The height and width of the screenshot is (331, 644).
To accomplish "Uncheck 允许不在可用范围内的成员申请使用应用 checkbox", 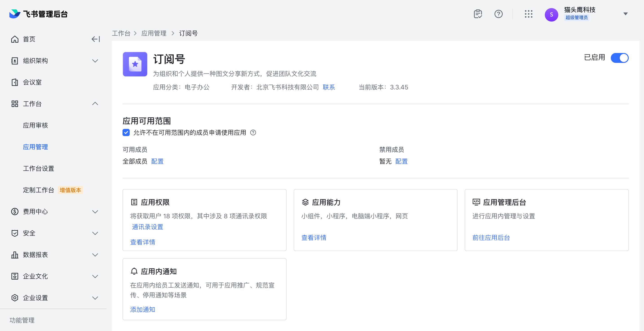I will pos(126,132).
